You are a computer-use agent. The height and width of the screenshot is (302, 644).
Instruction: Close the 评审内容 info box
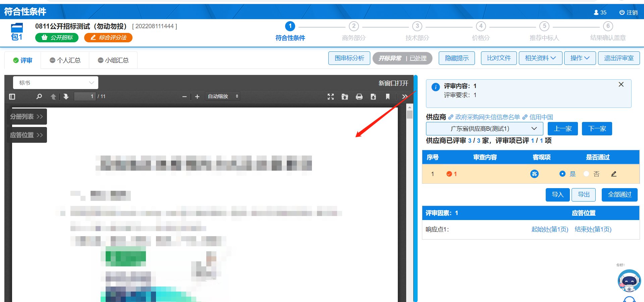pyautogui.click(x=621, y=85)
